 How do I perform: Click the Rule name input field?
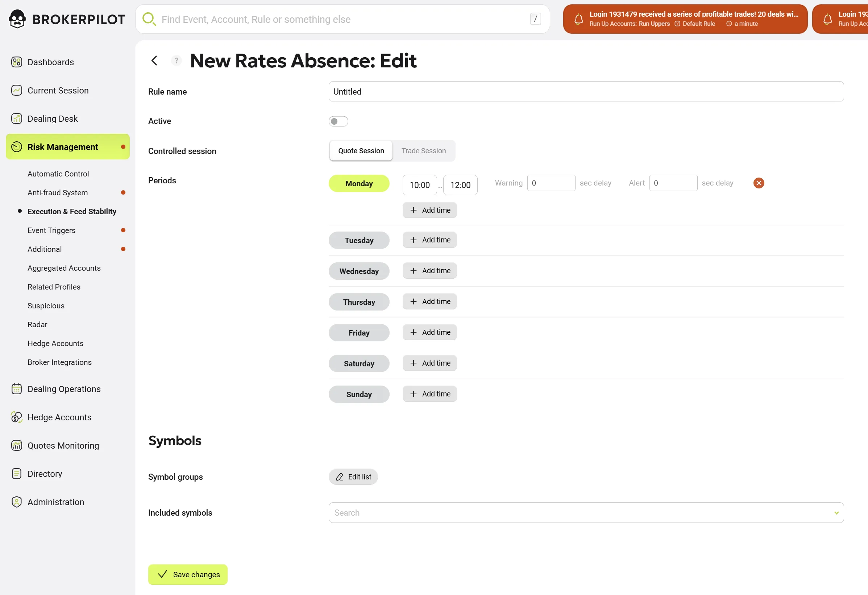click(586, 92)
